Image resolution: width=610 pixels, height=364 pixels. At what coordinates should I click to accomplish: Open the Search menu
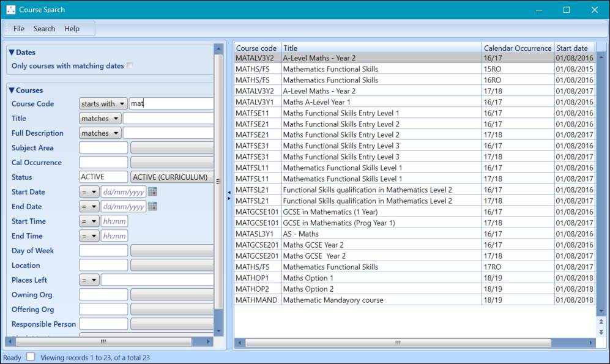click(44, 29)
